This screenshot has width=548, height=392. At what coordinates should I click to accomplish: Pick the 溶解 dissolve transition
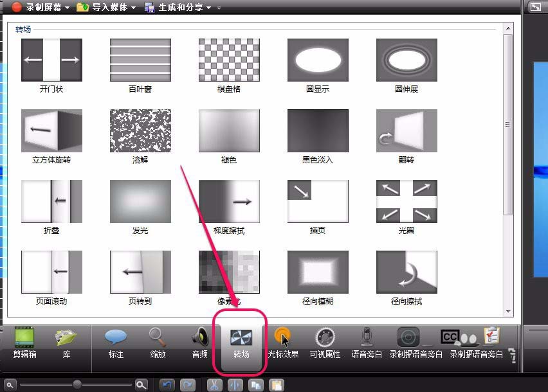click(140, 130)
